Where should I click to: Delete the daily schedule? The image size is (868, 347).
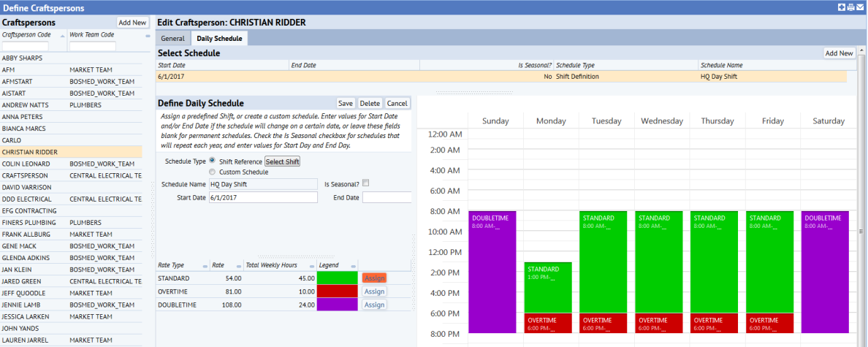(370, 104)
